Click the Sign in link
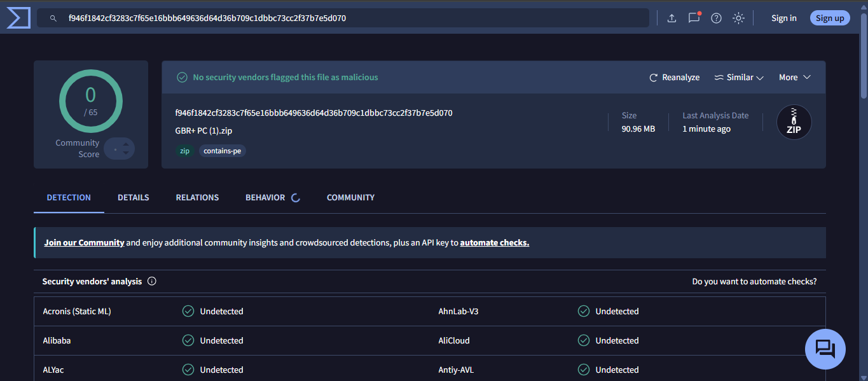This screenshot has height=381, width=868. pos(783,18)
